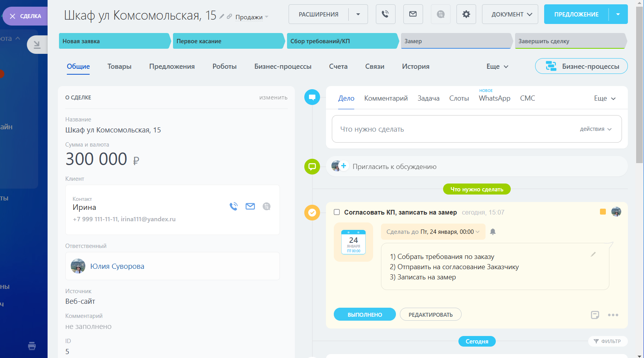Viewport: 644px width, 358px height.
Task: Select the Первое касание stage
Action: point(228,41)
